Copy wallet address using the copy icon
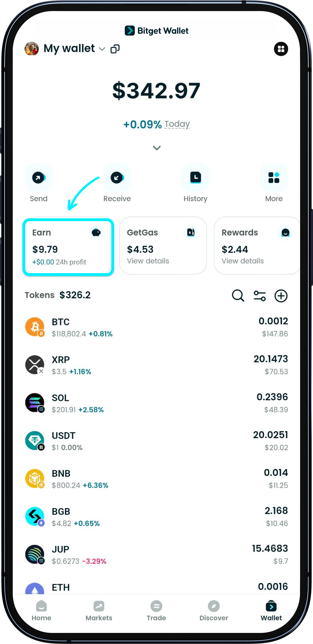This screenshot has width=313, height=644. [115, 49]
